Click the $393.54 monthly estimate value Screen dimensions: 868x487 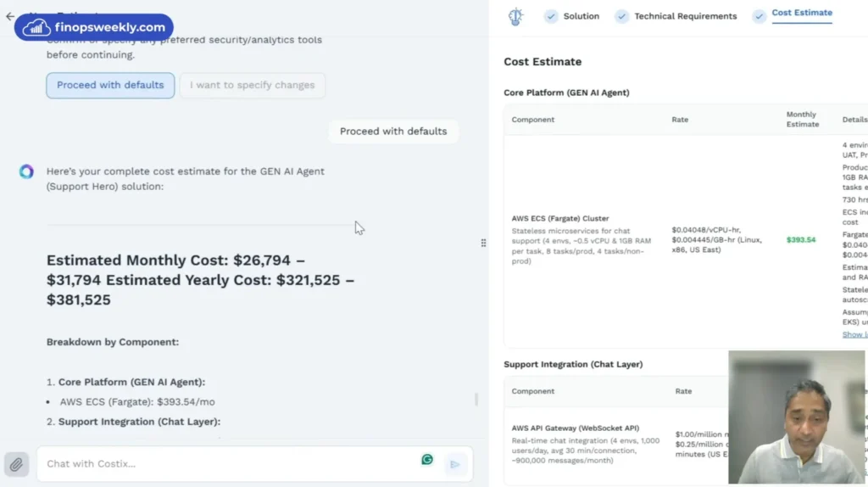pyautogui.click(x=800, y=240)
